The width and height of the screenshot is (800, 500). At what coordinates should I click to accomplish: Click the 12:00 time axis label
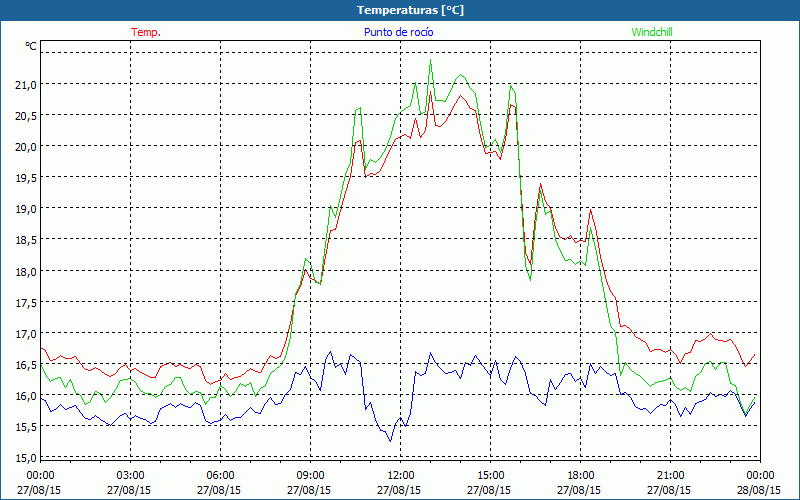[401, 476]
